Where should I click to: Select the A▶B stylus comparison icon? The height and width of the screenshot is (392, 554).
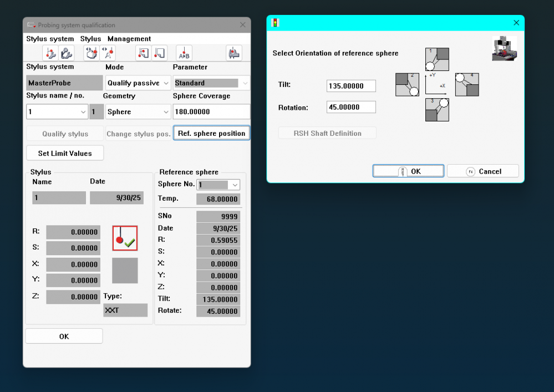point(183,53)
